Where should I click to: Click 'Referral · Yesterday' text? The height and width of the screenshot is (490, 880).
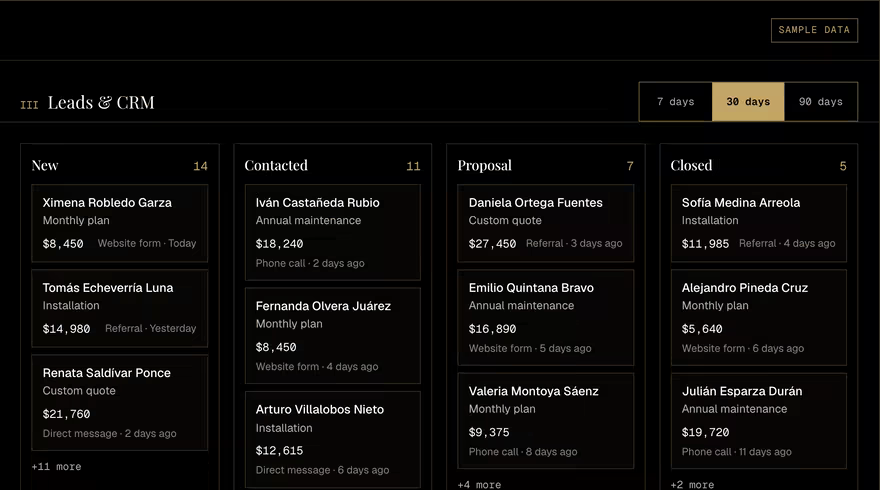coord(150,328)
